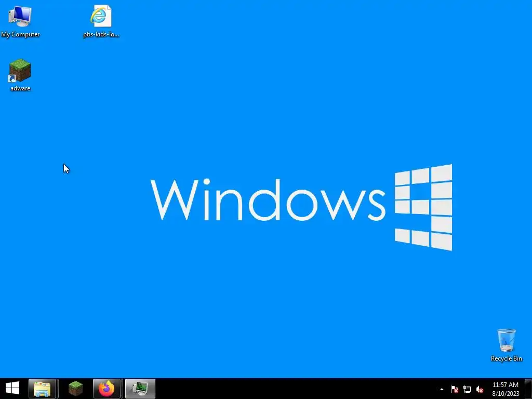Viewport: 532px width, 399px height.
Task: Select the pbs-kids-lo... Internet Explorer file
Action: pos(101,21)
